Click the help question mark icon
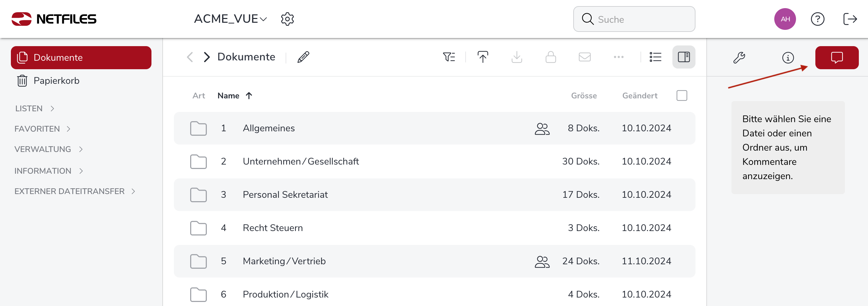868x306 pixels. tap(817, 19)
